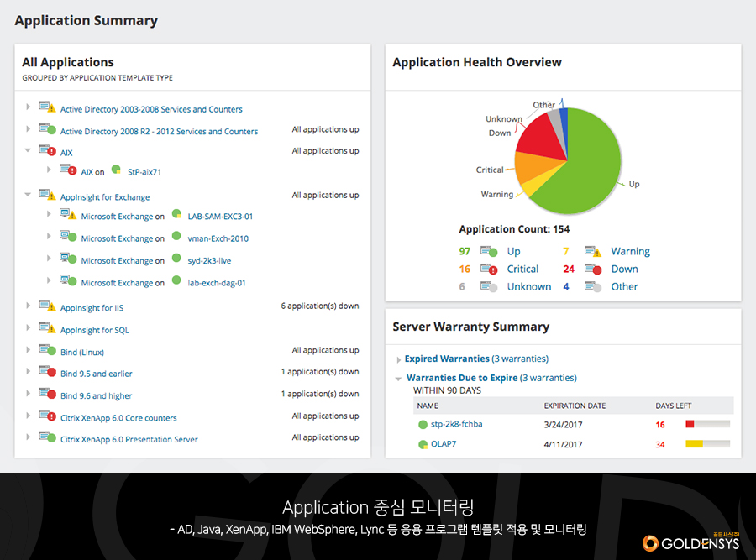
Task: Click the '6 application(s) down' status text
Action: point(320,306)
